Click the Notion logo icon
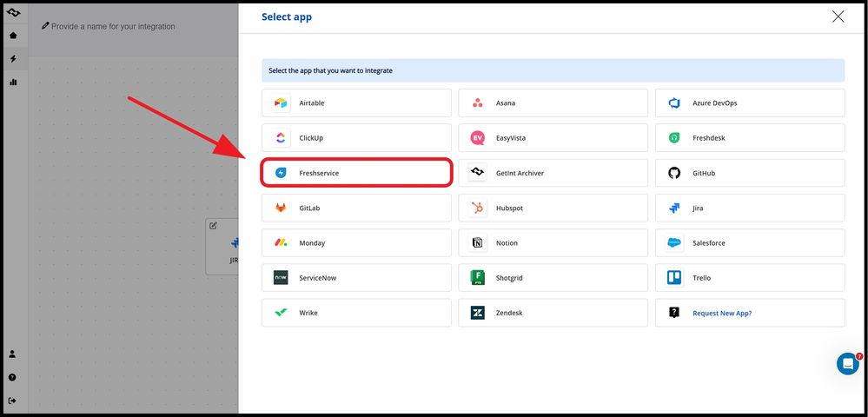This screenshot has height=417, width=868. pyautogui.click(x=477, y=243)
